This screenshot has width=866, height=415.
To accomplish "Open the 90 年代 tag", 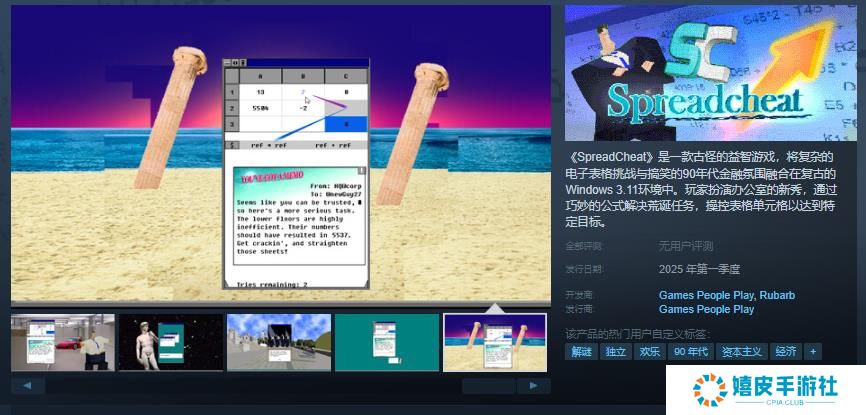I will tap(690, 351).
